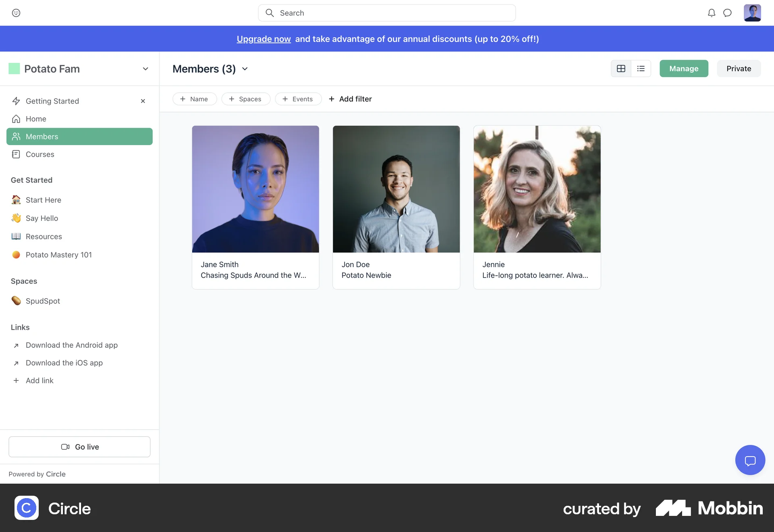Viewport: 774px width, 532px height.
Task: Switch to grid view of members
Action: pyautogui.click(x=621, y=69)
